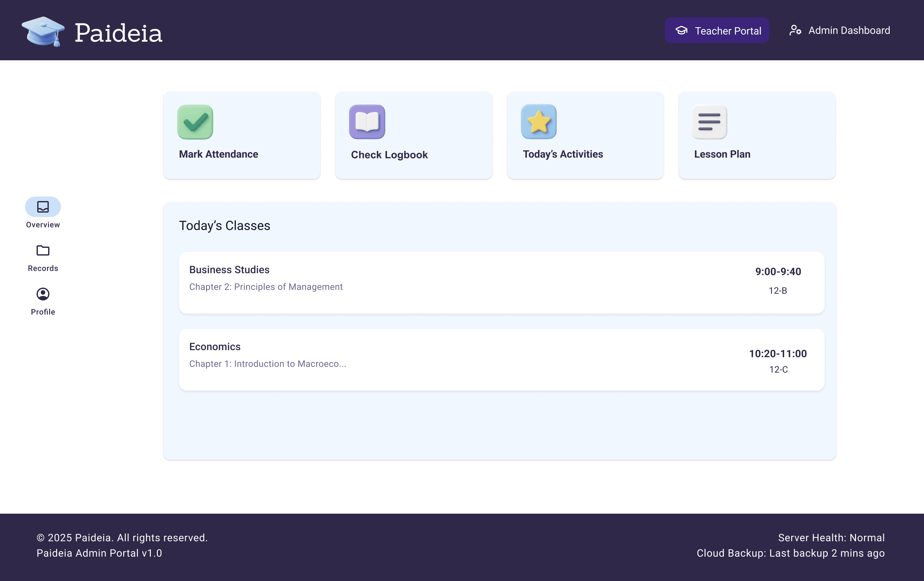Image resolution: width=924 pixels, height=581 pixels.
Task: Click the Admin Dashboard user-gear icon
Action: 795,30
